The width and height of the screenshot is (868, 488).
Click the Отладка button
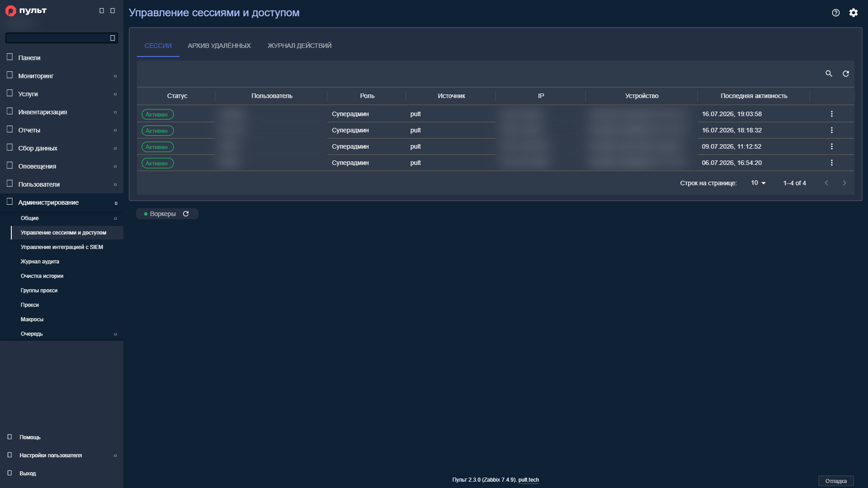[836, 481]
